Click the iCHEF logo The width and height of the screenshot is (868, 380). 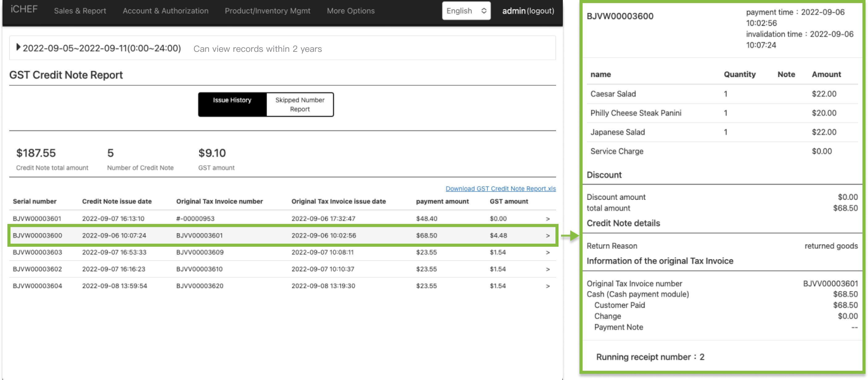(x=24, y=10)
